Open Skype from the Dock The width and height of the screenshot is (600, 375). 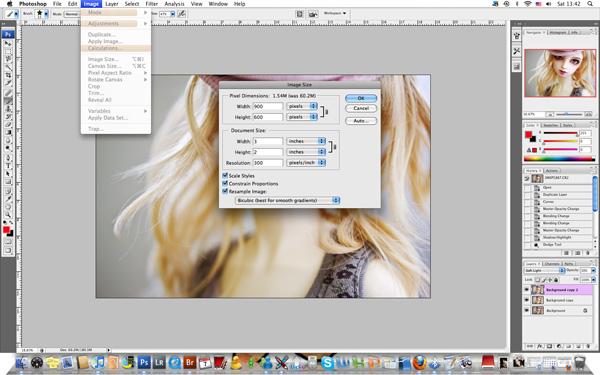[328, 362]
